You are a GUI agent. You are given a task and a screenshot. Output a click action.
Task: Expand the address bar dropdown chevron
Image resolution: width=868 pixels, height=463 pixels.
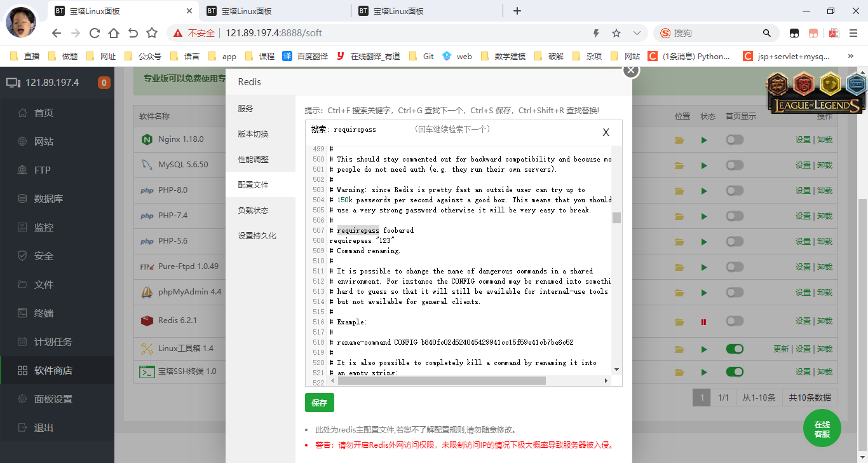pos(637,33)
